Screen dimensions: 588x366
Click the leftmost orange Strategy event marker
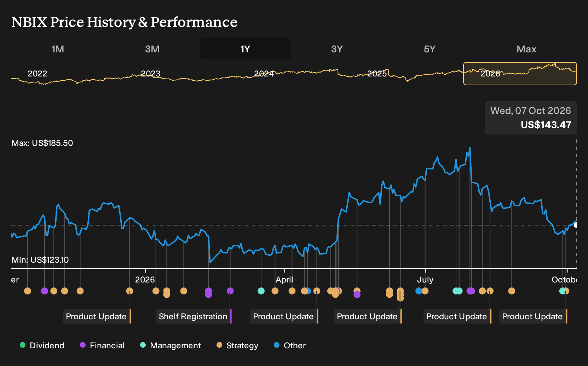click(x=28, y=291)
